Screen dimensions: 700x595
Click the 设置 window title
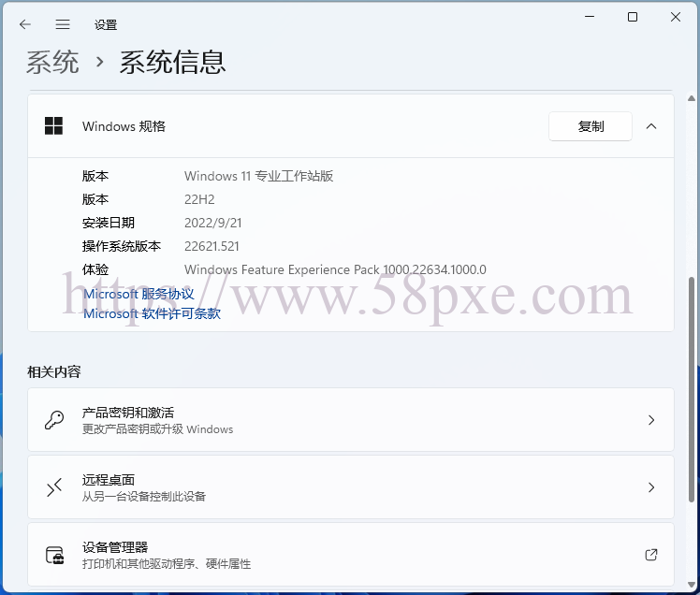point(106,25)
